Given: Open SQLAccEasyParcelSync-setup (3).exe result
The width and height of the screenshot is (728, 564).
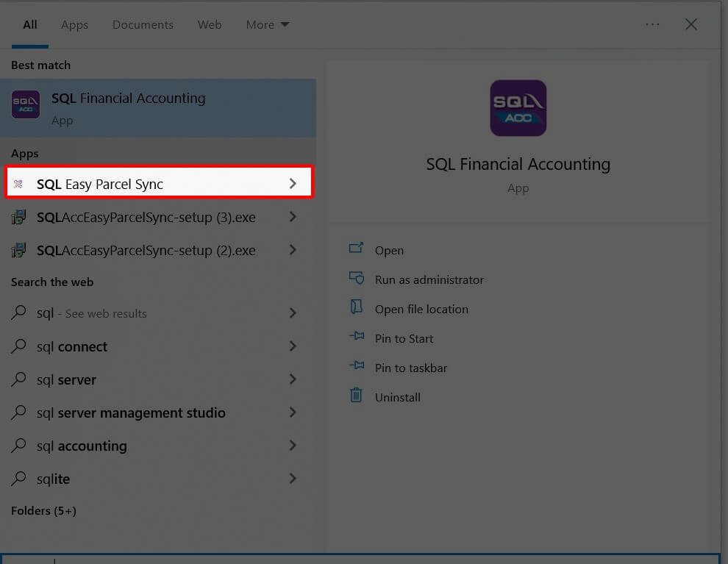Looking at the screenshot, I should 158,217.
